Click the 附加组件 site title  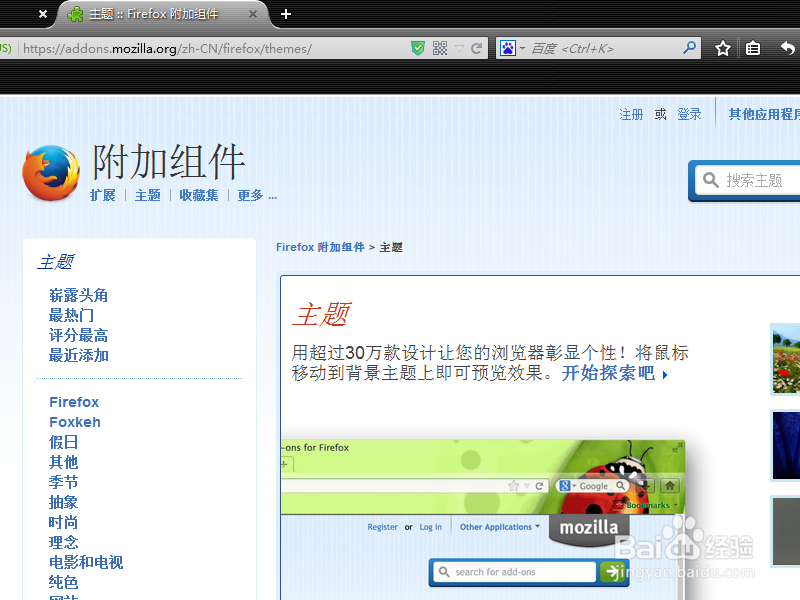coord(169,162)
